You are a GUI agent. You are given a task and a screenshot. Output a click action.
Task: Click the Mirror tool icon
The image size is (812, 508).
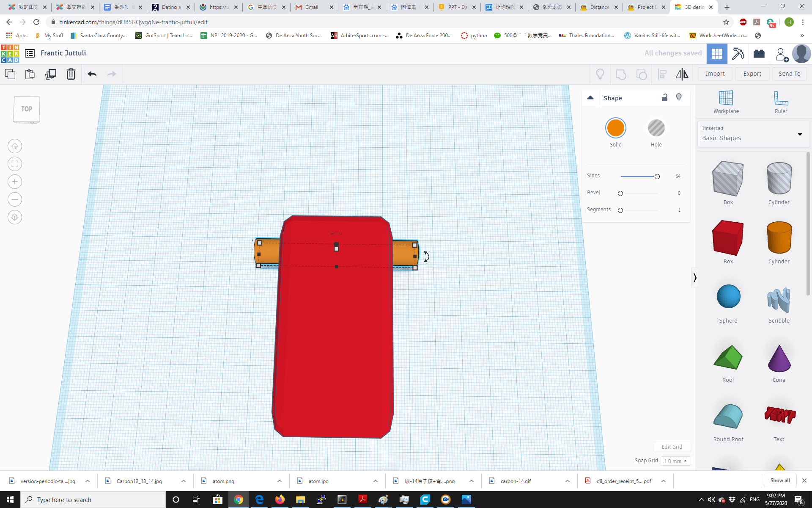[x=682, y=75]
